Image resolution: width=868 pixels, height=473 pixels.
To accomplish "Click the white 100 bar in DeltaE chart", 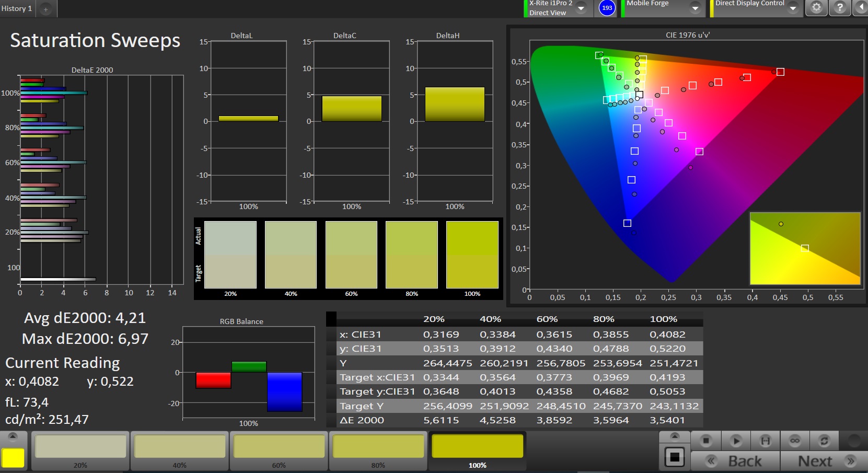I will pyautogui.click(x=58, y=279).
